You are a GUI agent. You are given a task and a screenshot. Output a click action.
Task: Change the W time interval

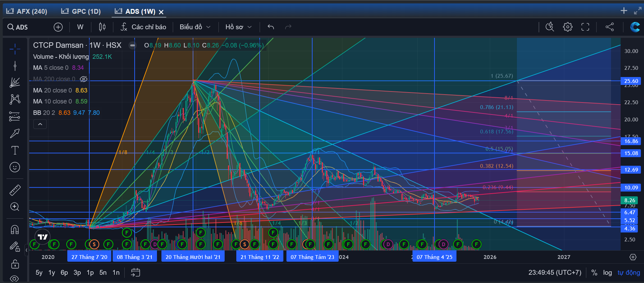(x=80, y=27)
